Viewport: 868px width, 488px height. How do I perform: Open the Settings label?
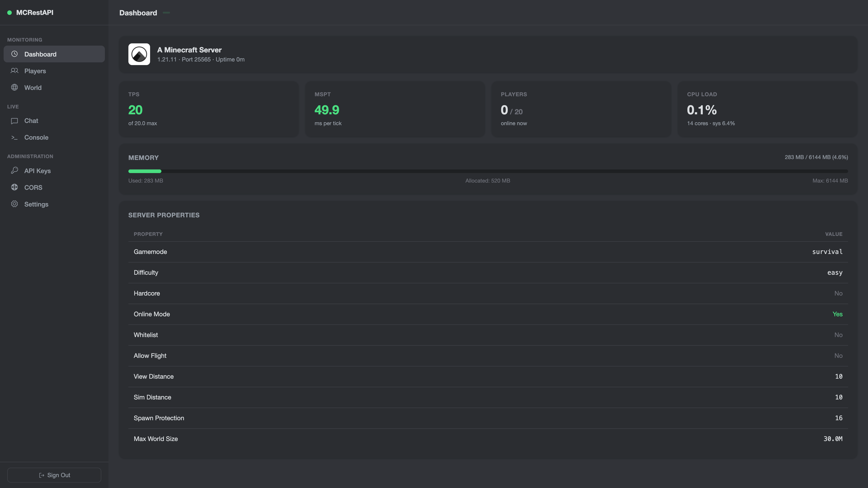click(x=36, y=204)
